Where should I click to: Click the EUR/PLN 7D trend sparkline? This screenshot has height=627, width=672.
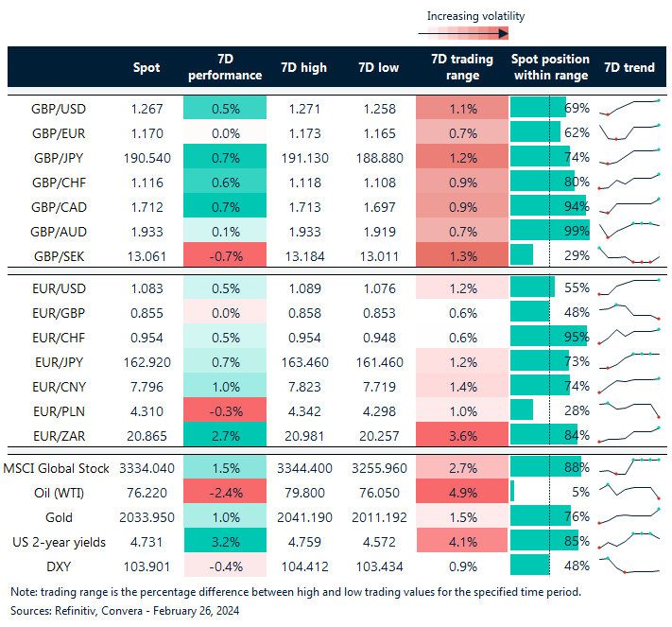(x=629, y=409)
